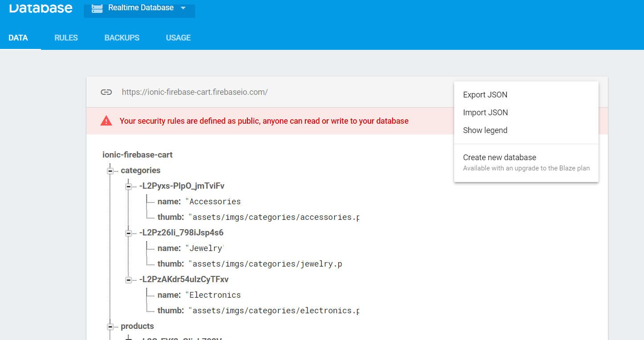Choose Import JSON from the menu
The image size is (644, 340).
(526, 113)
